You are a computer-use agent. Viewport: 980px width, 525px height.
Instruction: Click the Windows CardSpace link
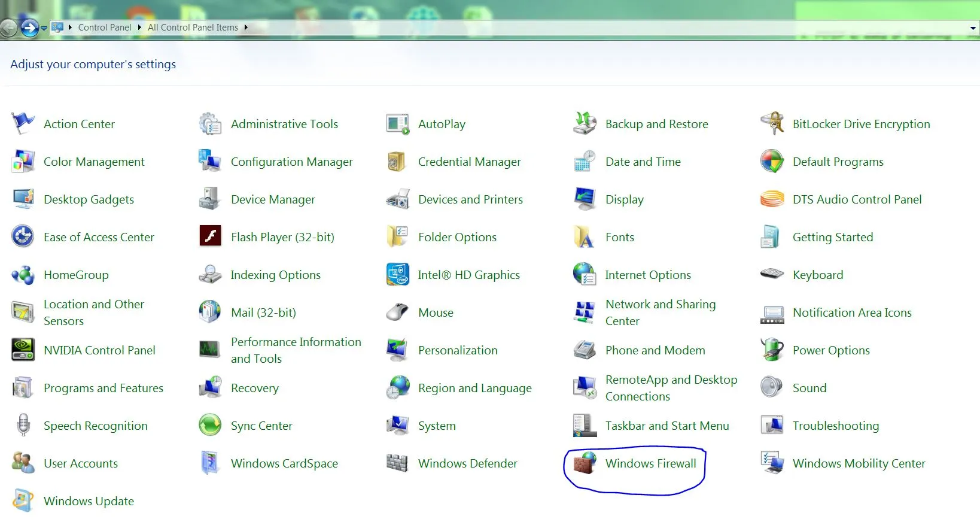coord(284,463)
